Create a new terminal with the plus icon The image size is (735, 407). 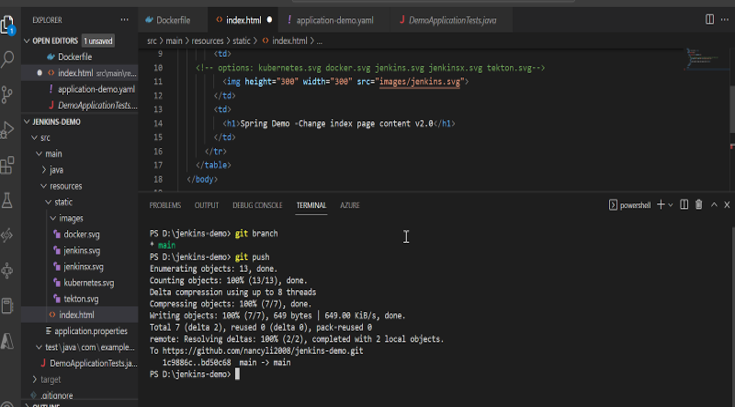coord(660,205)
